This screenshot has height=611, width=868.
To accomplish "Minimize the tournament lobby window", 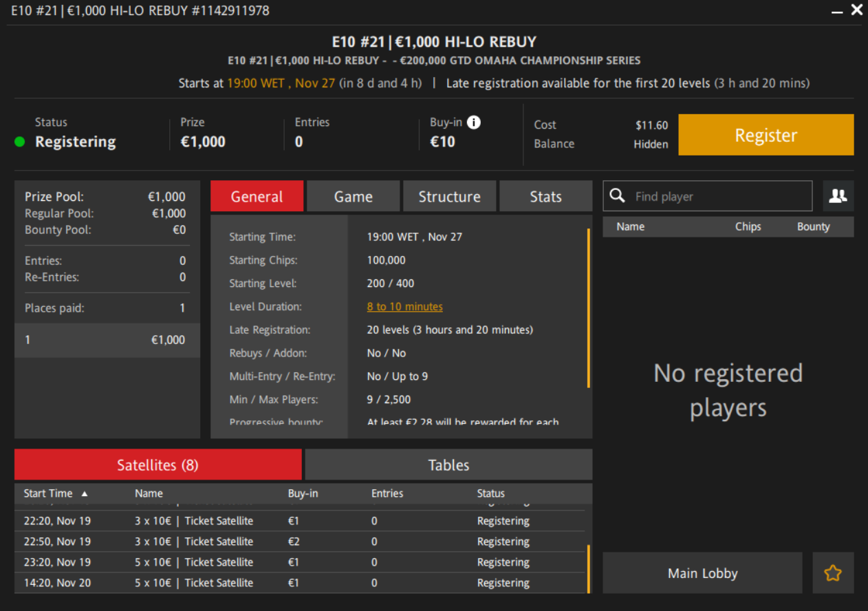I will click(837, 12).
